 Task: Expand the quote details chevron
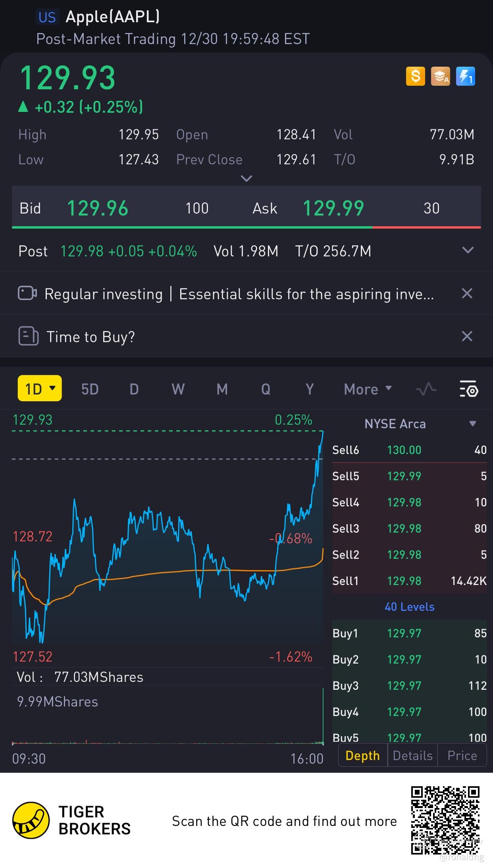(246, 179)
